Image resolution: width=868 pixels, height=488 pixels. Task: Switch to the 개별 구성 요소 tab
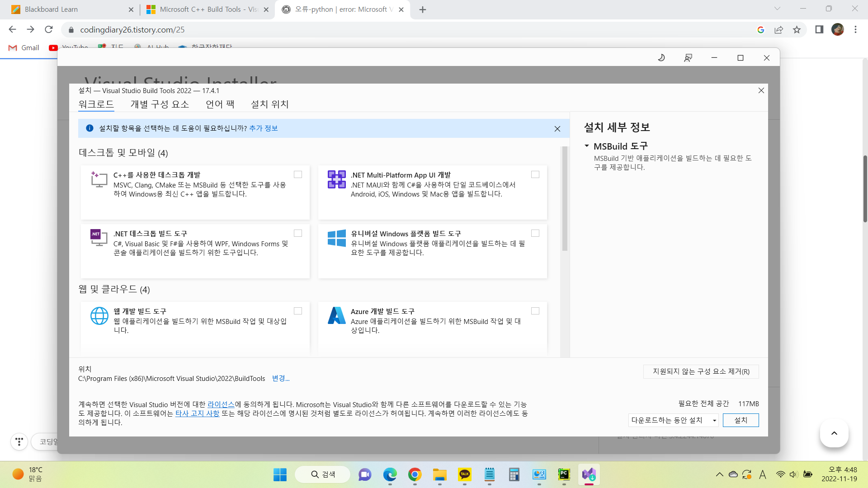(x=160, y=104)
